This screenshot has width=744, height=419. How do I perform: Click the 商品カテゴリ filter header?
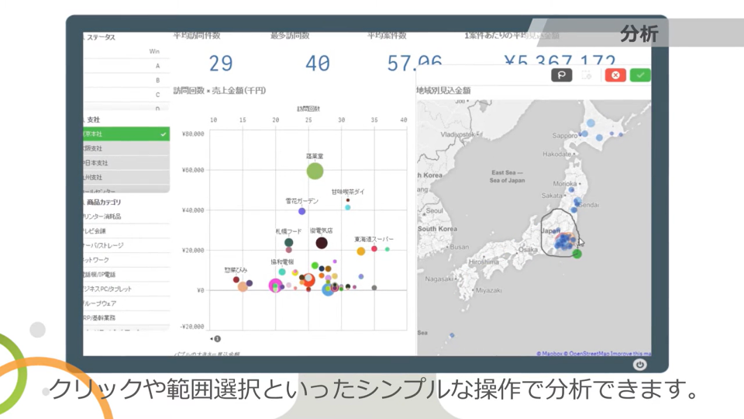[x=103, y=202]
